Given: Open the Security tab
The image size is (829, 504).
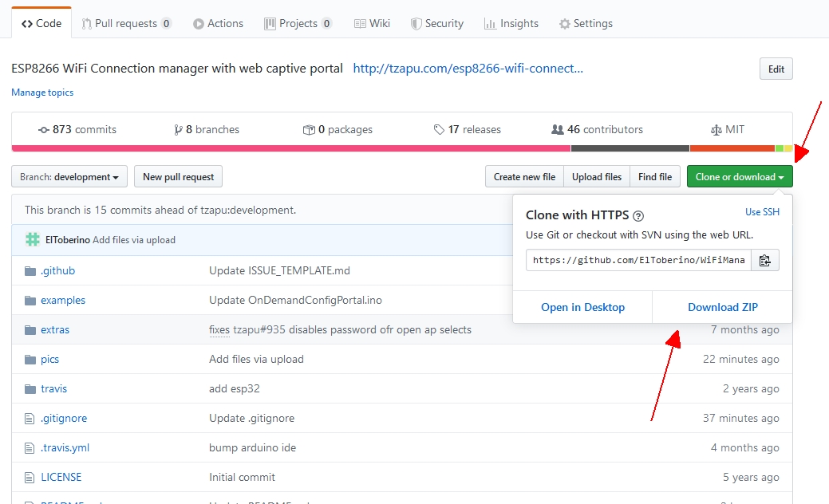Looking at the screenshot, I should 436,23.
